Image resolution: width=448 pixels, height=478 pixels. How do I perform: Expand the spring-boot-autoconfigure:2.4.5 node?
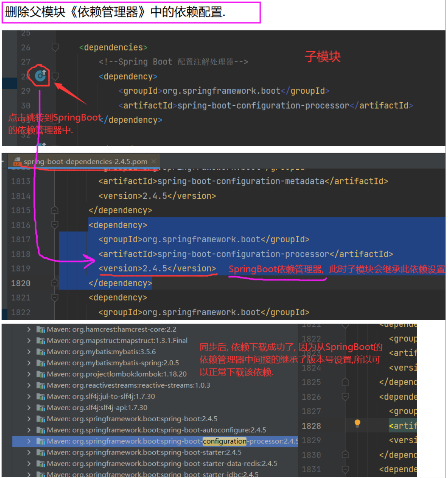[29, 430]
